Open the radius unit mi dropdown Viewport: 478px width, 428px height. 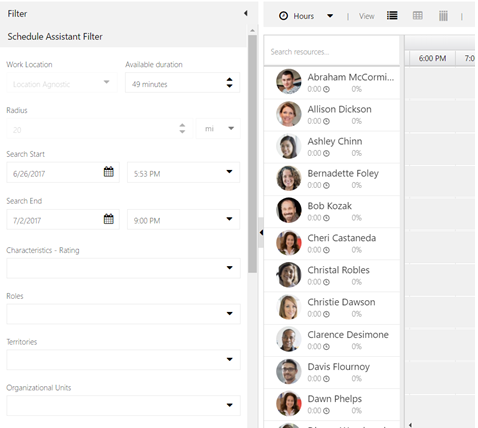(218, 128)
